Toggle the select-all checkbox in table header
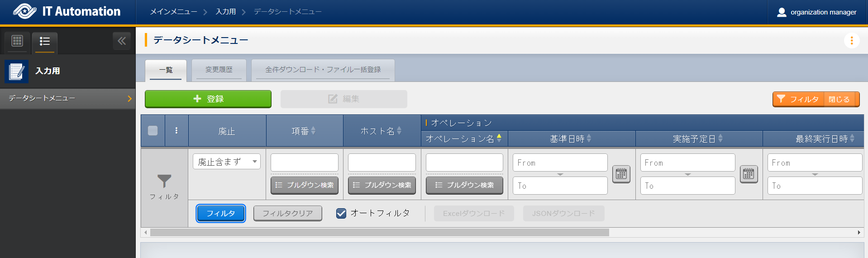Screen dimensions: 868x258 pos(153,131)
